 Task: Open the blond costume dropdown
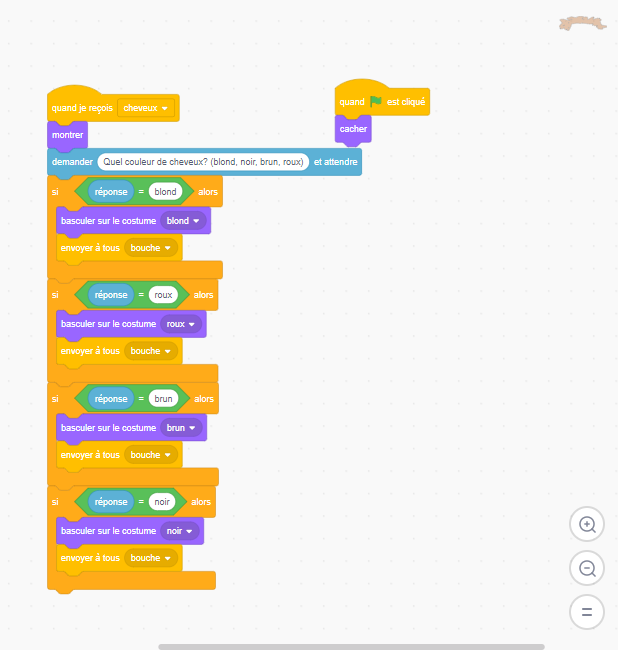[x=183, y=221]
